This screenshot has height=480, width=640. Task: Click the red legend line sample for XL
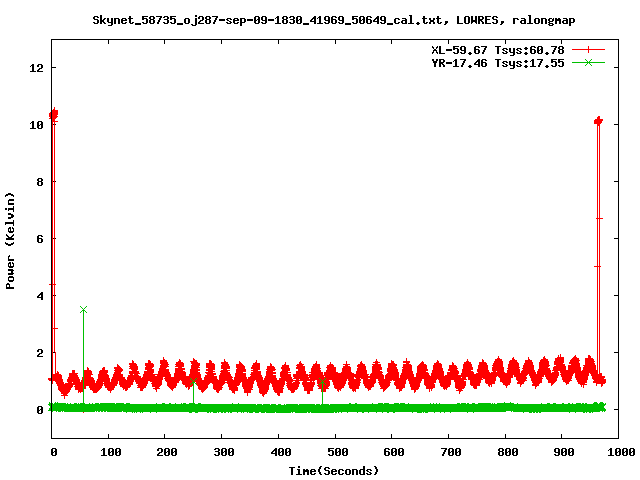coord(588,50)
